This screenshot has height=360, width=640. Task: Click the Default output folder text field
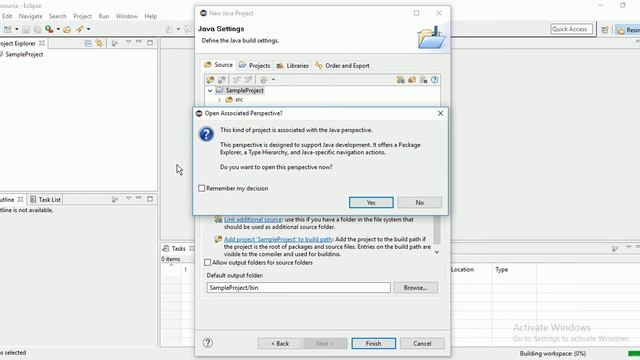point(298,288)
